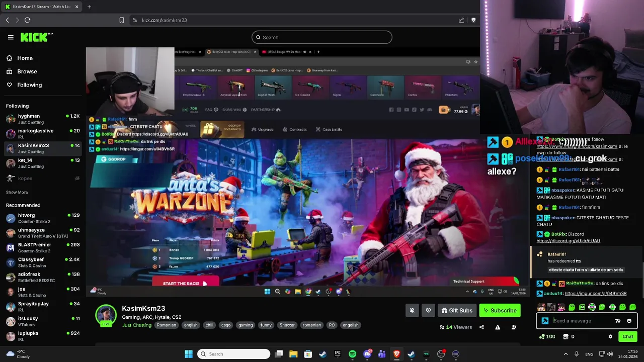The width and height of the screenshot is (644, 362).
Task: Click the ENG language indicator
Action: click(x=589, y=354)
